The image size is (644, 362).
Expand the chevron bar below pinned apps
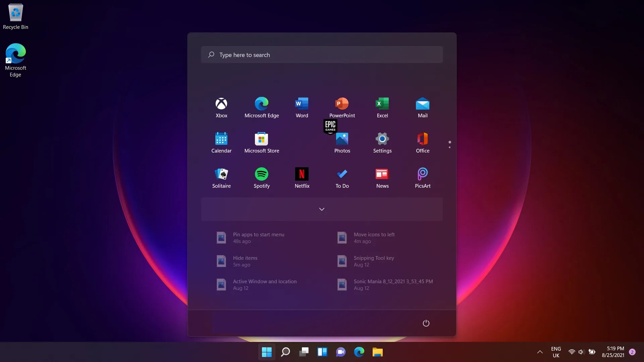(x=322, y=209)
